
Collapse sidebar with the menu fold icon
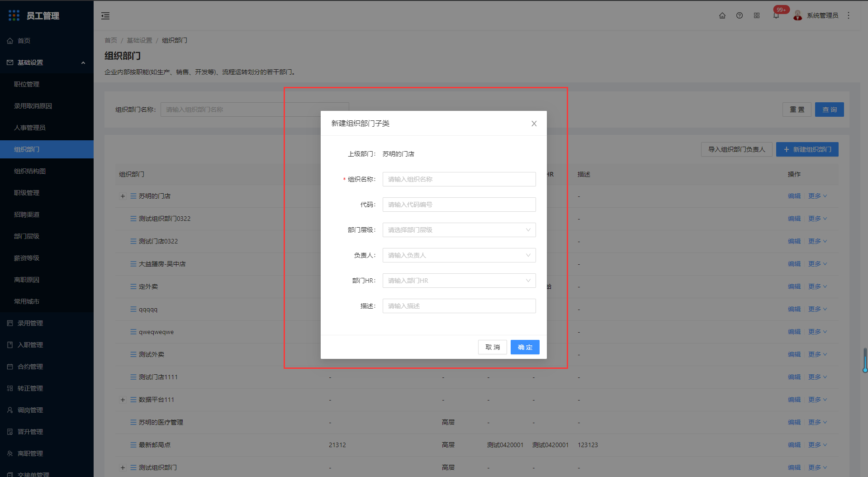105,16
